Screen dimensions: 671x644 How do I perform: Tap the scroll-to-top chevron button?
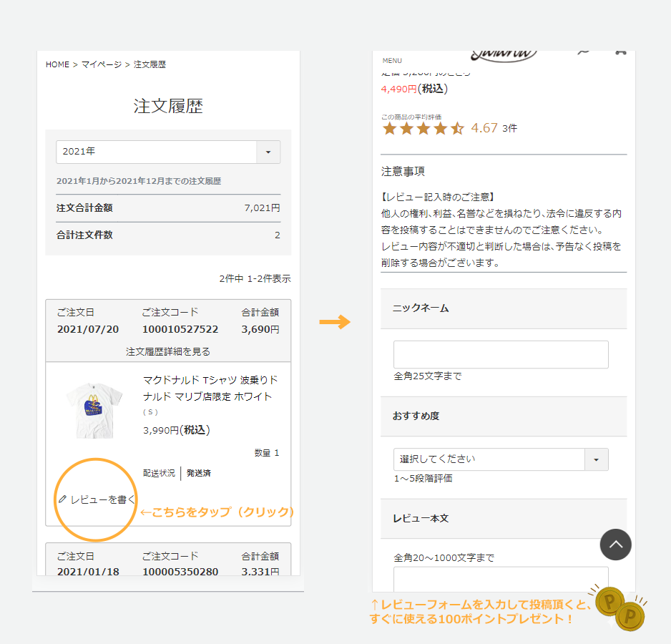coord(616,545)
